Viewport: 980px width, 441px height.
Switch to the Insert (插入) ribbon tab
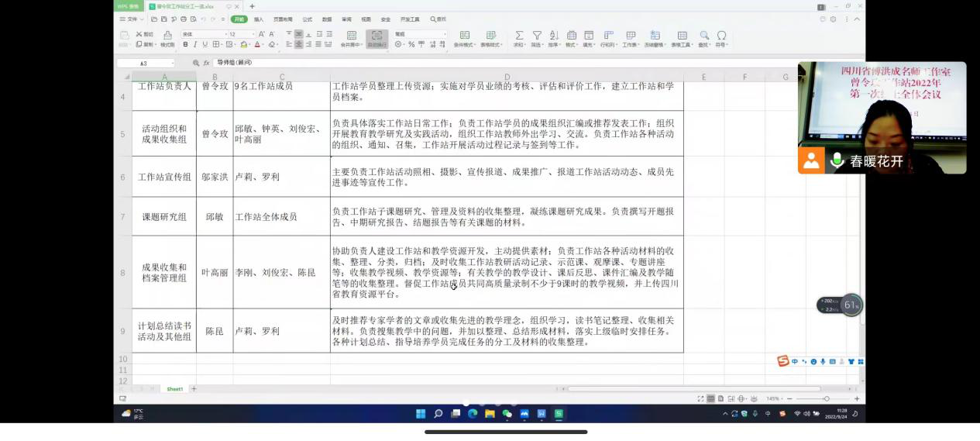(259, 19)
